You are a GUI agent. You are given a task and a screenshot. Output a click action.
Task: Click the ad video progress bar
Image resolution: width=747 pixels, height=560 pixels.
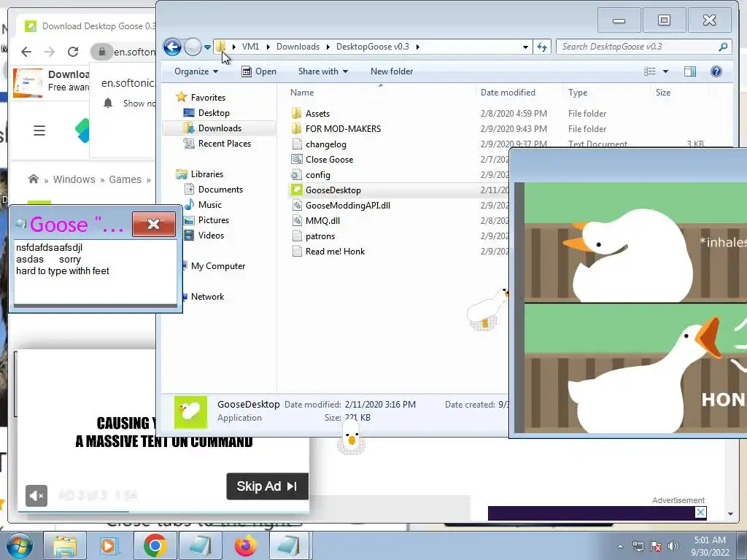(163, 511)
